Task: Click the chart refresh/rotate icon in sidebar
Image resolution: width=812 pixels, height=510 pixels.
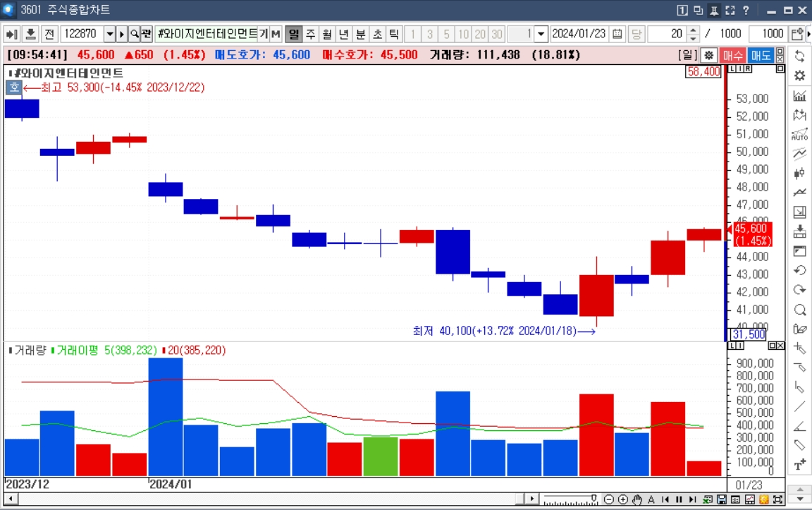Action: pos(799,56)
